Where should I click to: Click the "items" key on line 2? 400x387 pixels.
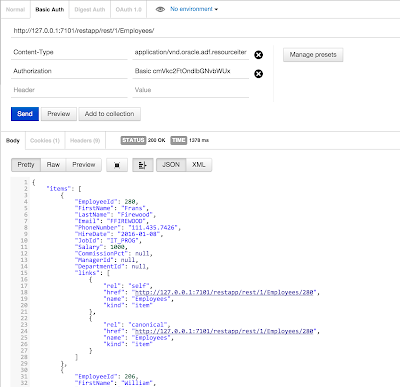coord(59,189)
